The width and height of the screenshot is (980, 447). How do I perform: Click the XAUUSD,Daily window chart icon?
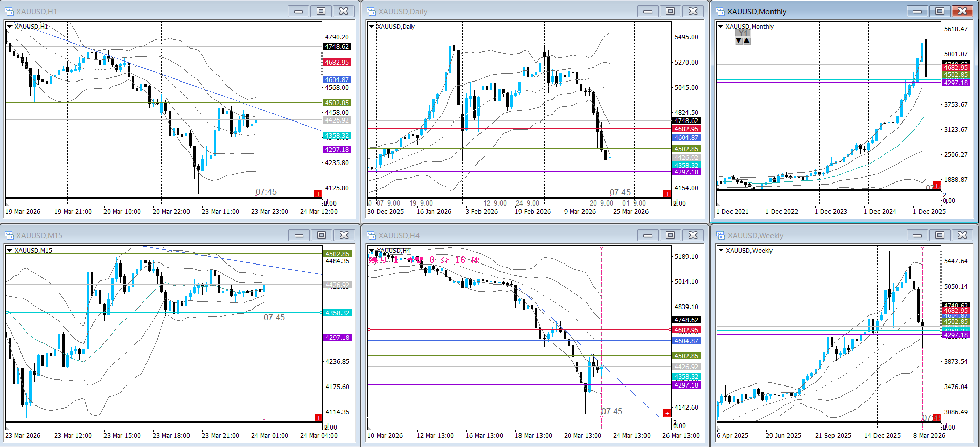(371, 11)
